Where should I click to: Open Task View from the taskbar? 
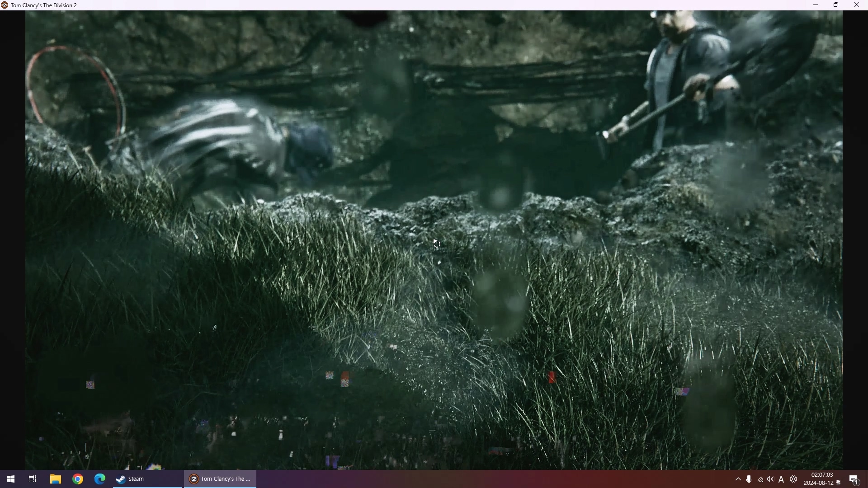tap(33, 479)
